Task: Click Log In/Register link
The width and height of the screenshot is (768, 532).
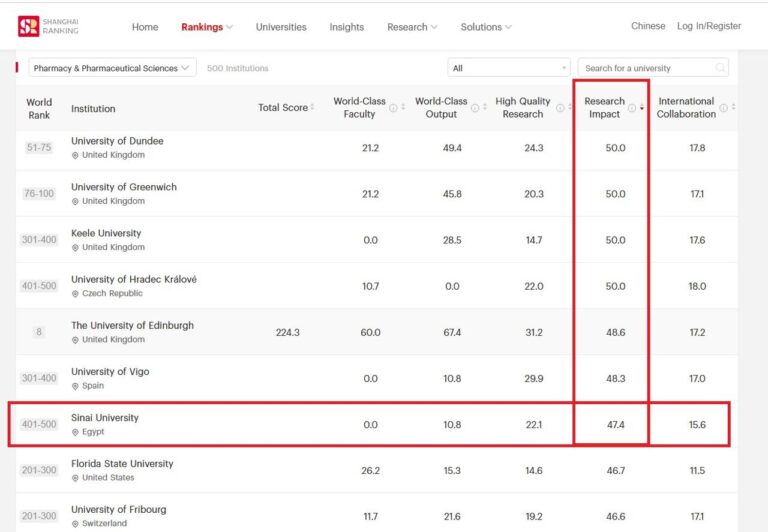Action: pos(709,26)
